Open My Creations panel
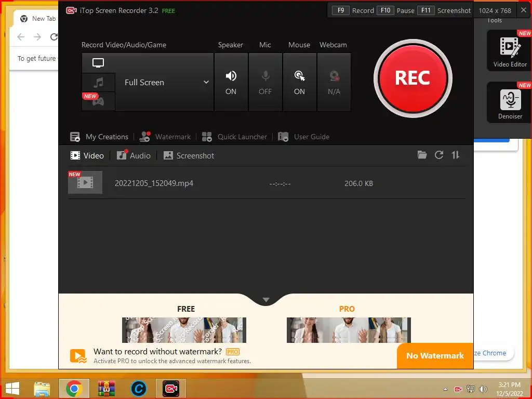532x399 pixels. click(x=99, y=137)
